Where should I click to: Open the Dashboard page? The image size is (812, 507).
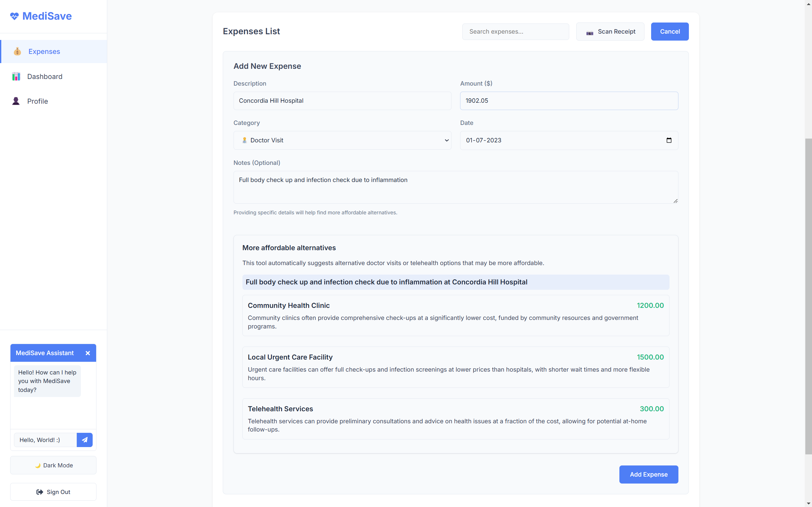point(45,76)
